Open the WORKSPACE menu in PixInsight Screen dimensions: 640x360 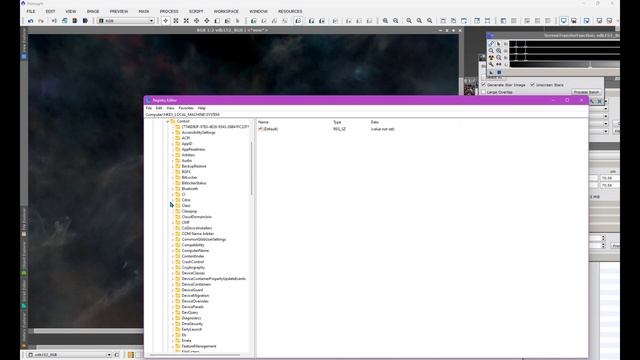[x=226, y=11]
